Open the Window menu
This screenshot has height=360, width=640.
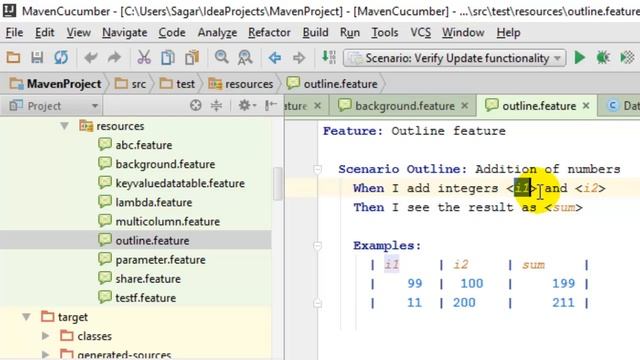463,33
